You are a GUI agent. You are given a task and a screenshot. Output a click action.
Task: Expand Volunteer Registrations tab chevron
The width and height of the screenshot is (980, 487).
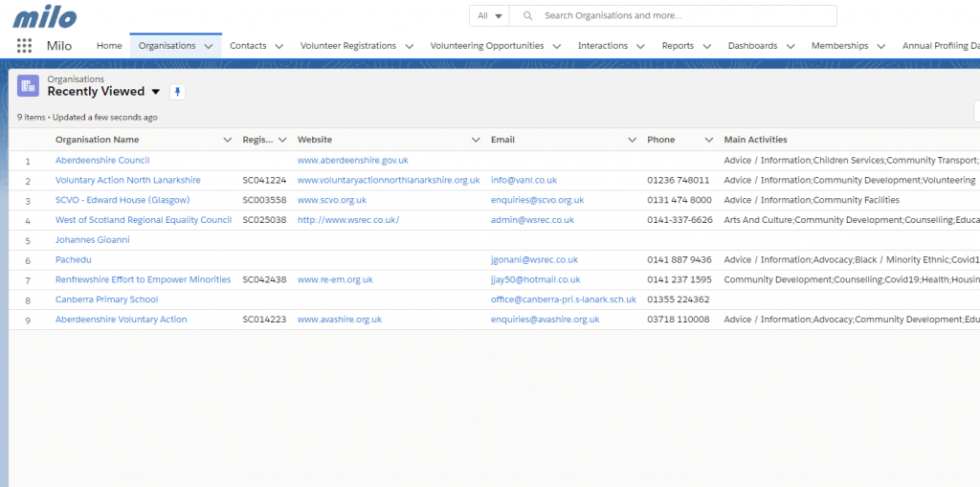click(x=410, y=46)
